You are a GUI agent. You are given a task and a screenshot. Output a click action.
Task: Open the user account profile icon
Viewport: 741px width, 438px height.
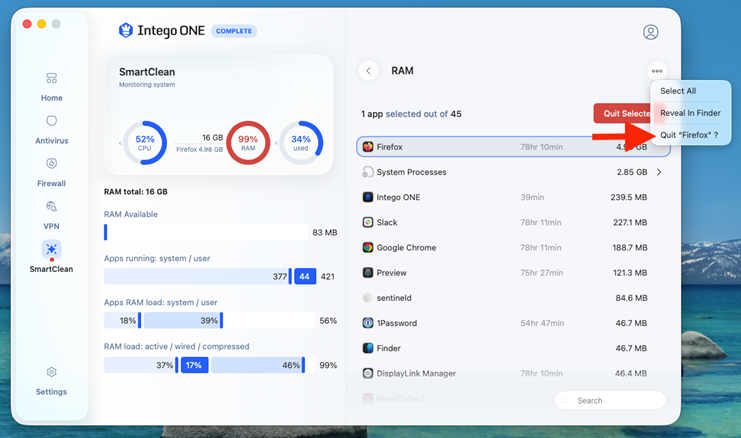pos(651,32)
